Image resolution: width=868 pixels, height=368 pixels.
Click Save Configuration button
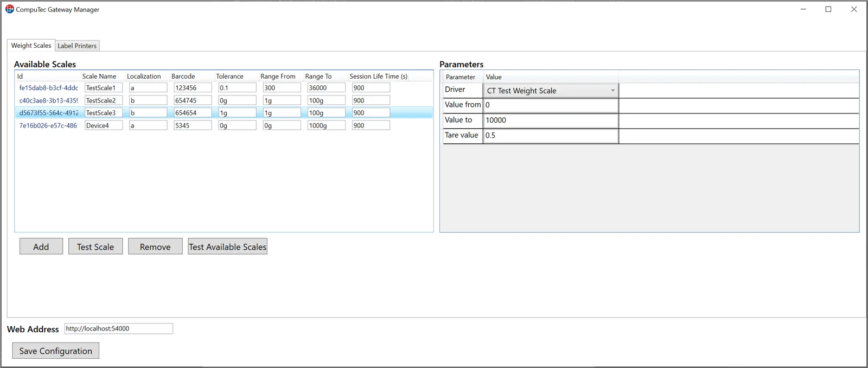click(56, 351)
